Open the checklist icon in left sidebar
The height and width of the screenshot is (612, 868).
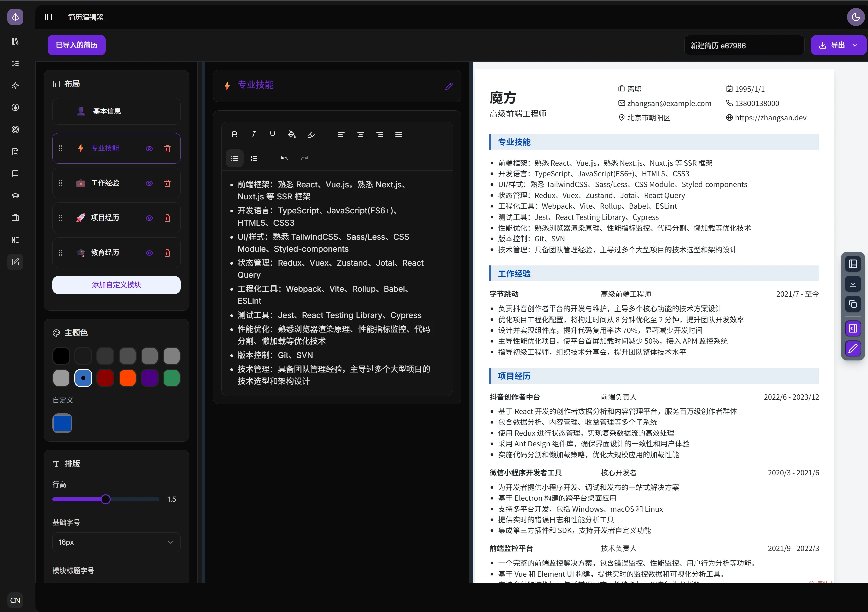pos(15,63)
